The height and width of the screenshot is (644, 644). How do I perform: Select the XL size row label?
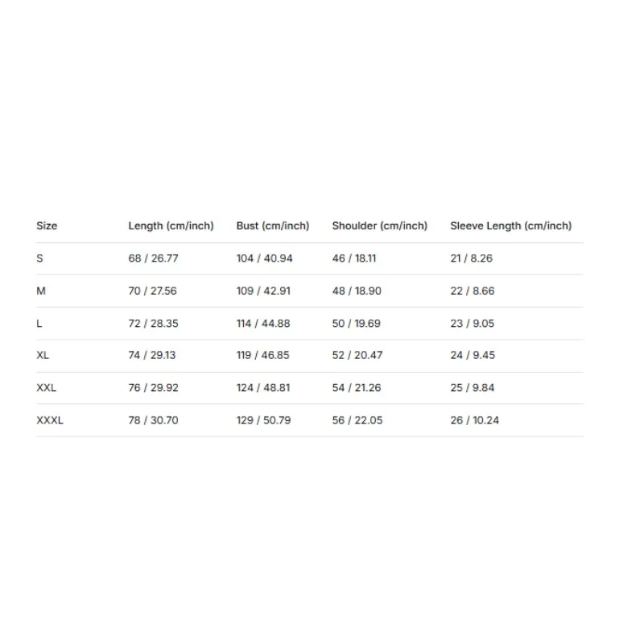pyautogui.click(x=43, y=355)
